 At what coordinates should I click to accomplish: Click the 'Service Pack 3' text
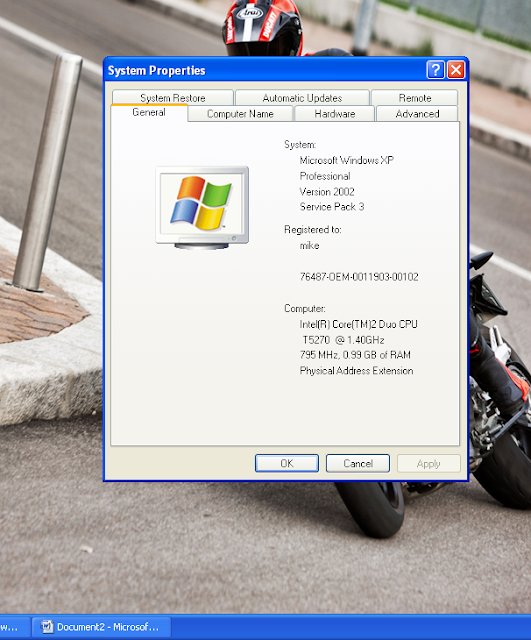pos(332,207)
